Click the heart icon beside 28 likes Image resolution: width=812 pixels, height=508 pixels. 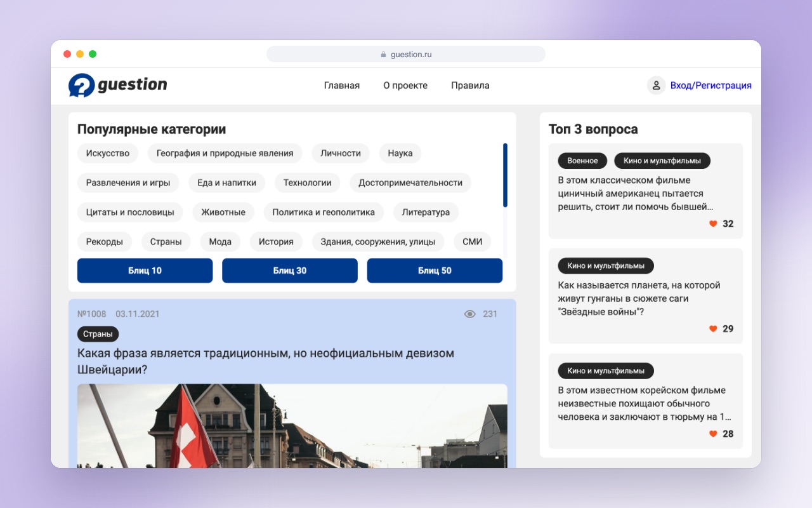[x=713, y=434]
